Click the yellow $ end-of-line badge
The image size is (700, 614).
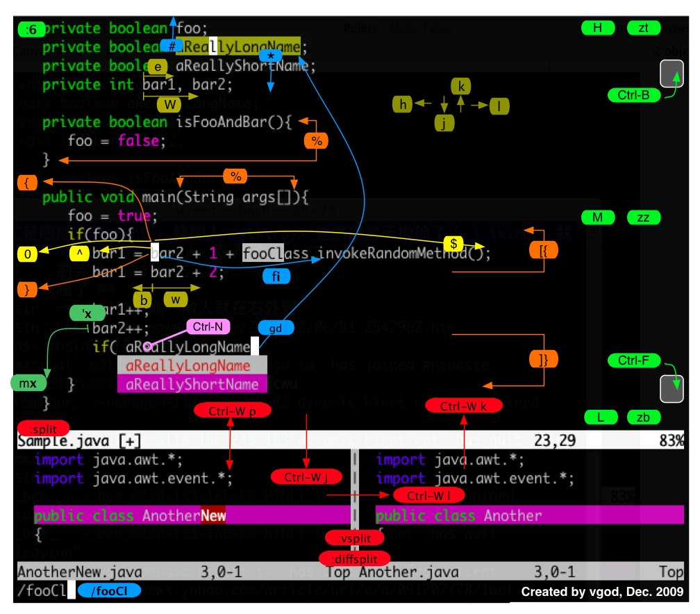coord(453,244)
